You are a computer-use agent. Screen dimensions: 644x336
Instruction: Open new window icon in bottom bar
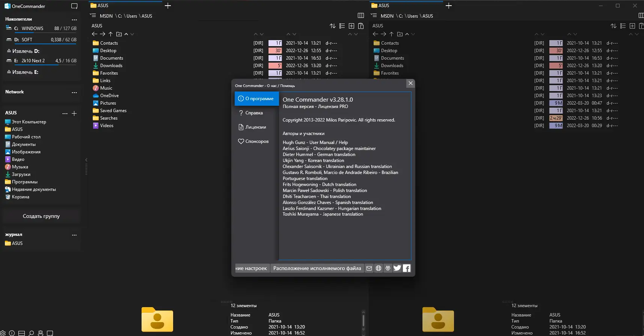(50, 333)
